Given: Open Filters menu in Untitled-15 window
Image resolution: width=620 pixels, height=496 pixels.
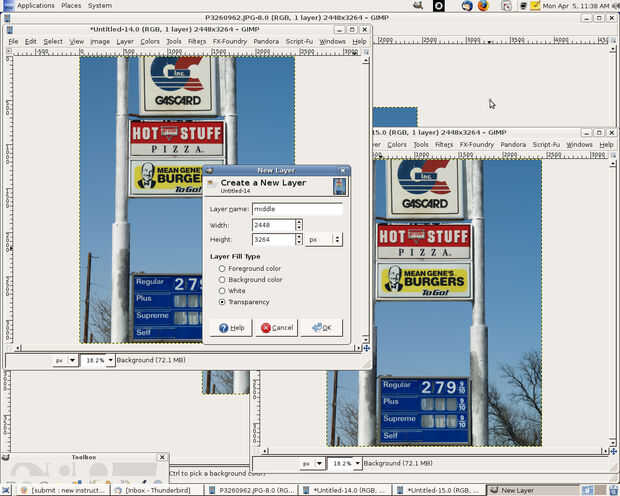Looking at the screenshot, I should (444, 144).
